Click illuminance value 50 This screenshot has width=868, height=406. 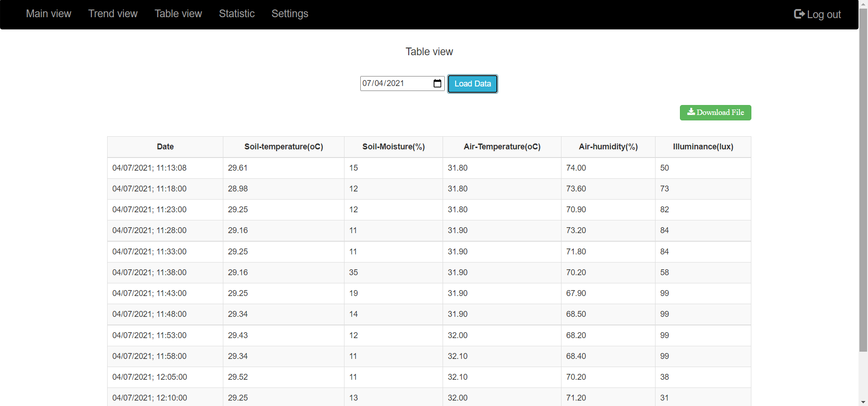click(x=665, y=168)
